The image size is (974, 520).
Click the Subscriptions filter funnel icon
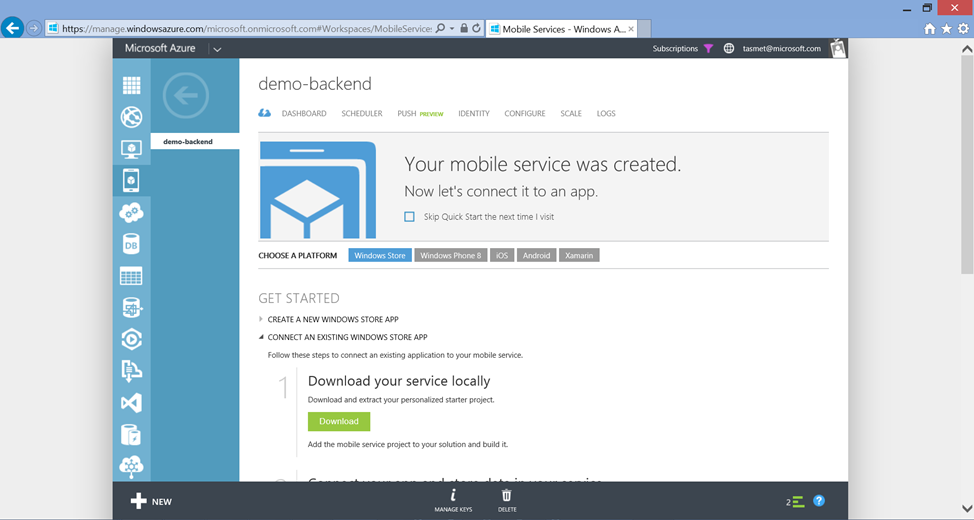[708, 48]
